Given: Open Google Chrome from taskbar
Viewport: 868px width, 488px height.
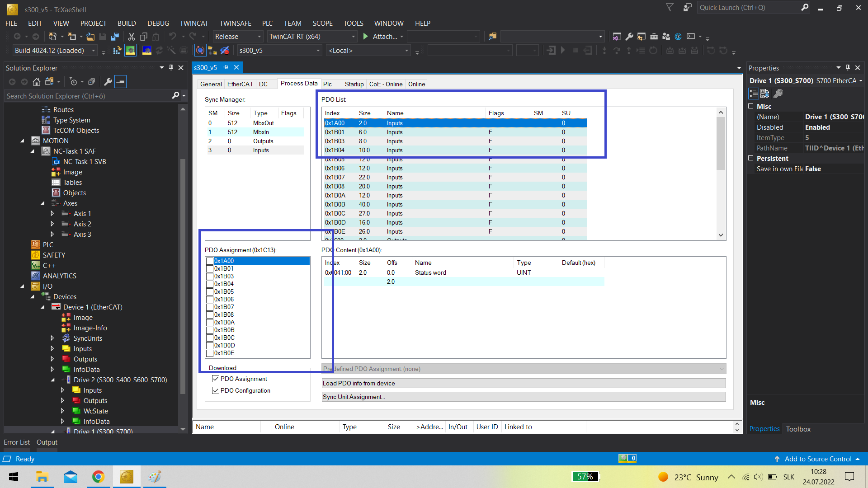Looking at the screenshot, I should click(x=98, y=477).
